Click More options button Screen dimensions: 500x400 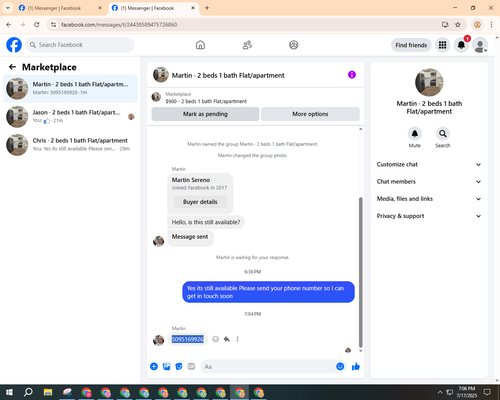(x=310, y=114)
